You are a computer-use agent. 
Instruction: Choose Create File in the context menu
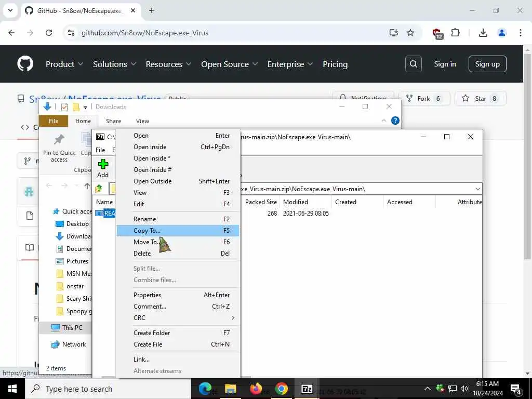[178, 344]
